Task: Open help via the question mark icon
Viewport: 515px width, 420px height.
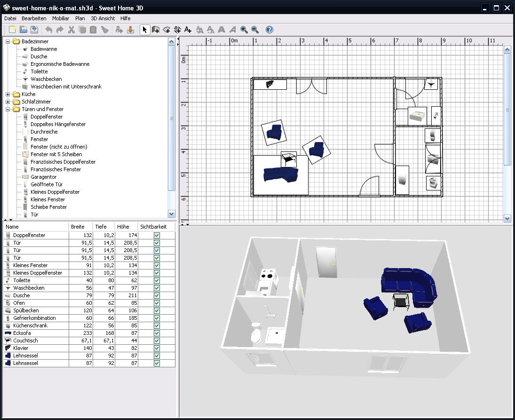Action: point(269,30)
